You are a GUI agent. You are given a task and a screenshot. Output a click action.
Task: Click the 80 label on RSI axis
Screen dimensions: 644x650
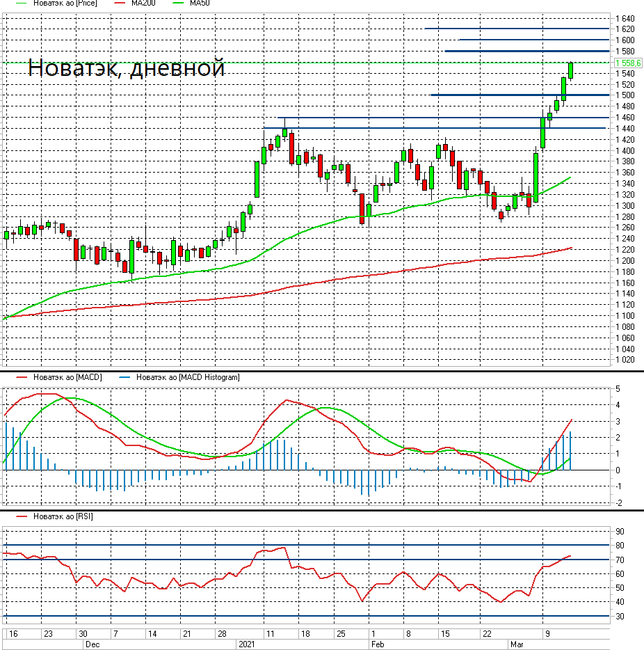tap(620, 546)
